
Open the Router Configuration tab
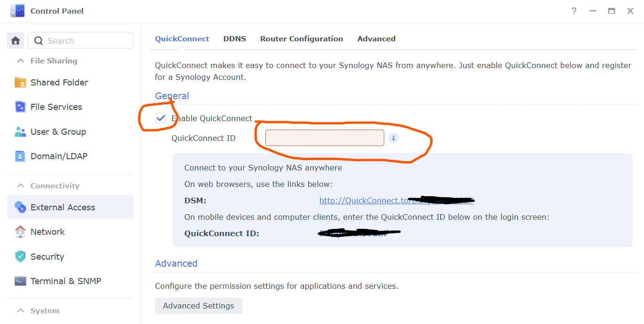302,39
